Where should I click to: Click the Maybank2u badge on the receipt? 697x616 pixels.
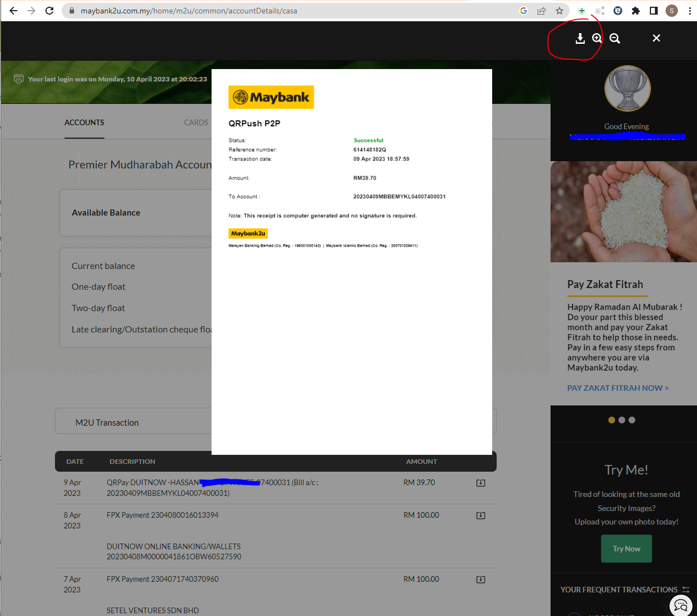tap(248, 234)
